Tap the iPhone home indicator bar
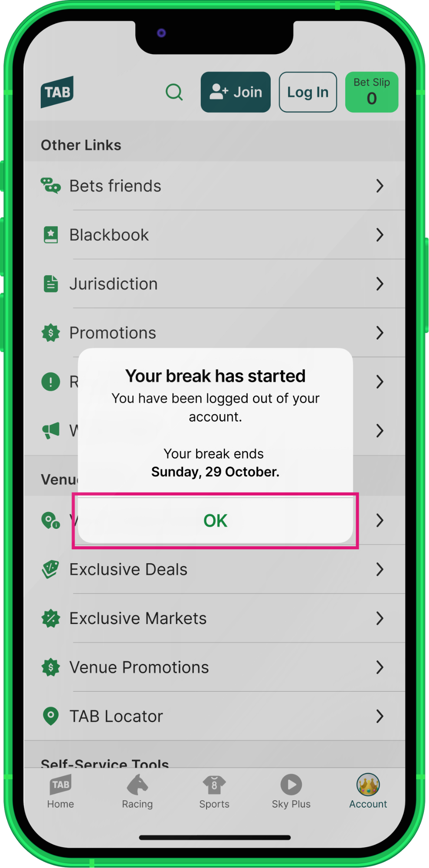Image resolution: width=429 pixels, height=868 pixels. click(214, 836)
